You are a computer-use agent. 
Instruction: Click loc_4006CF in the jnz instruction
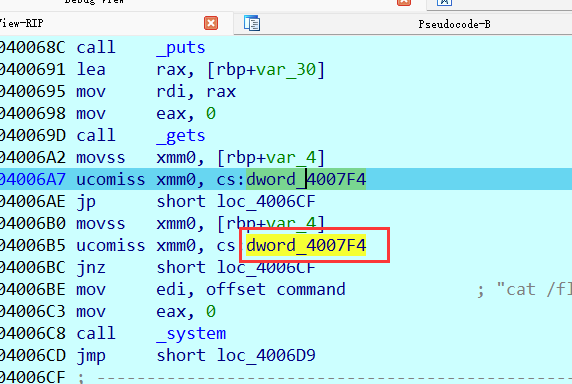coord(266,267)
